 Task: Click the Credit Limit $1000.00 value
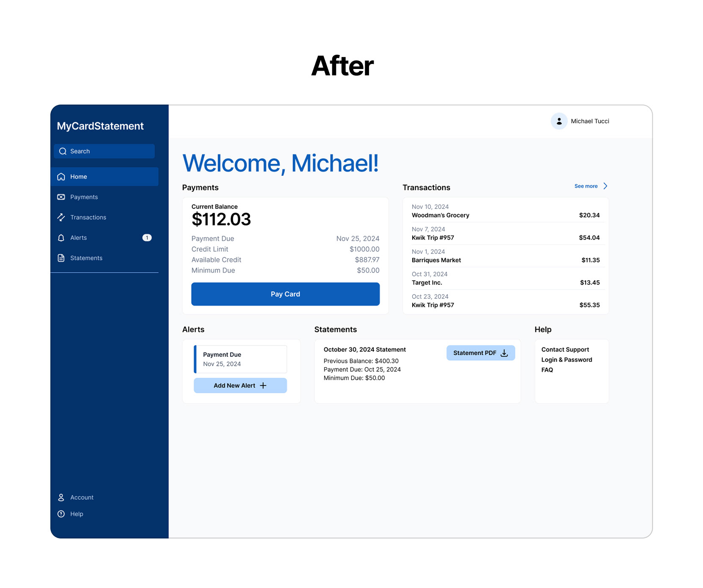click(x=364, y=249)
